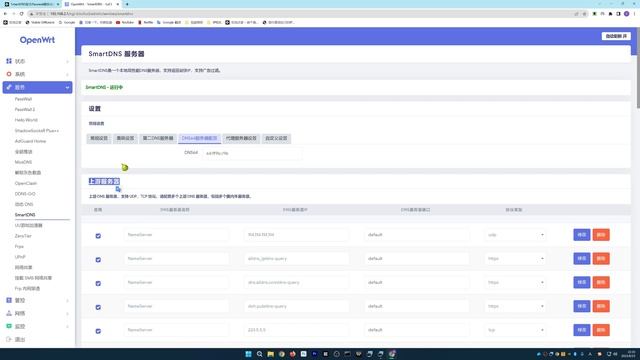Toggle the auto refresh button at top right

click(616, 36)
